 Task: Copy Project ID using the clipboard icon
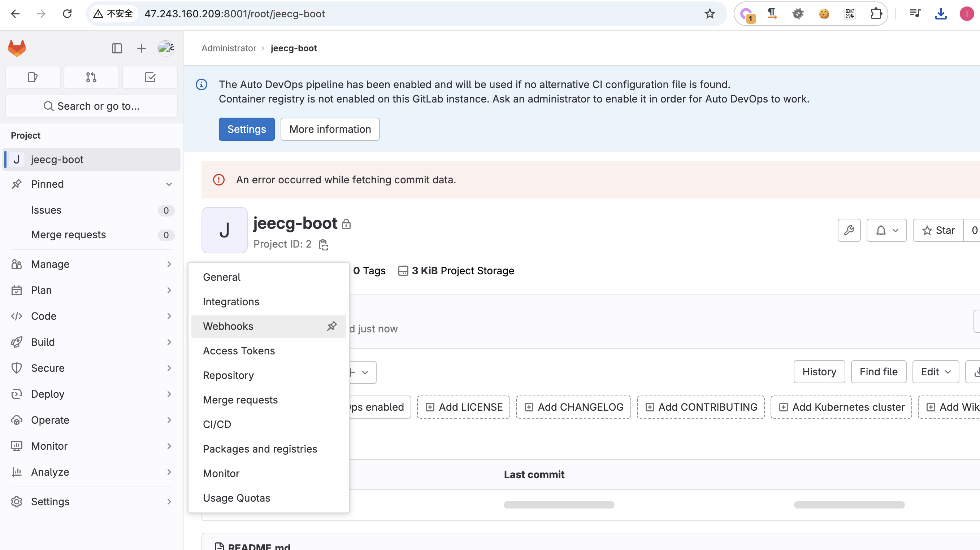[x=323, y=244]
